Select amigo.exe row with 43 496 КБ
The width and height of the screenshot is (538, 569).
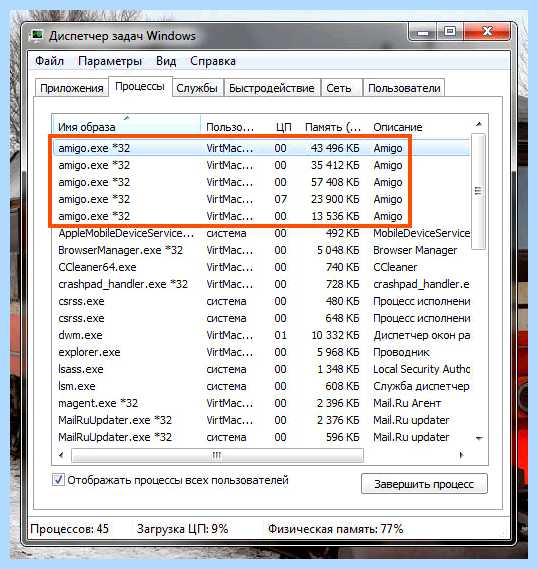(x=262, y=148)
